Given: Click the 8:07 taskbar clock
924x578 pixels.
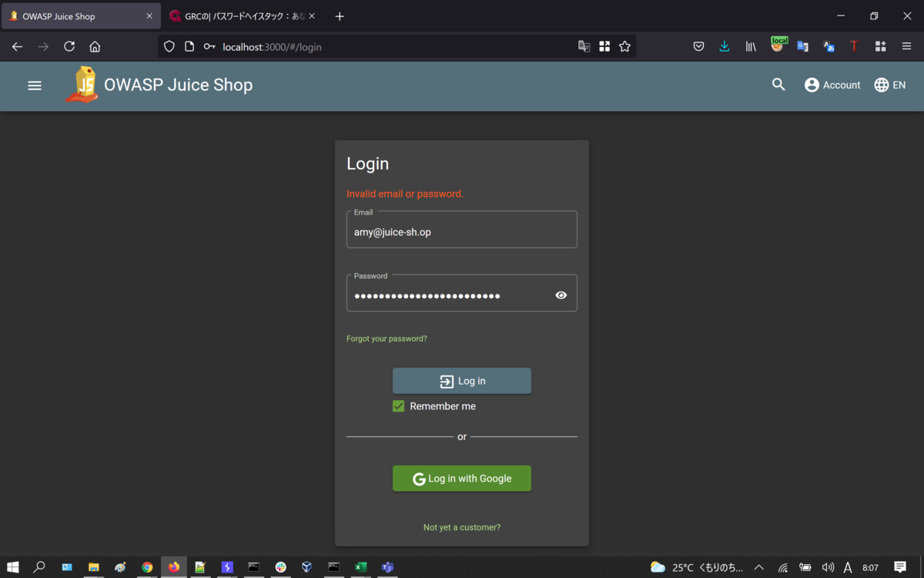Looking at the screenshot, I should tap(870, 567).
